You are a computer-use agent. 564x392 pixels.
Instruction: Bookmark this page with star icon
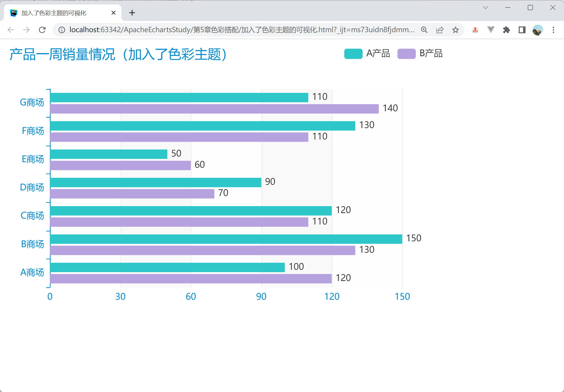click(456, 30)
